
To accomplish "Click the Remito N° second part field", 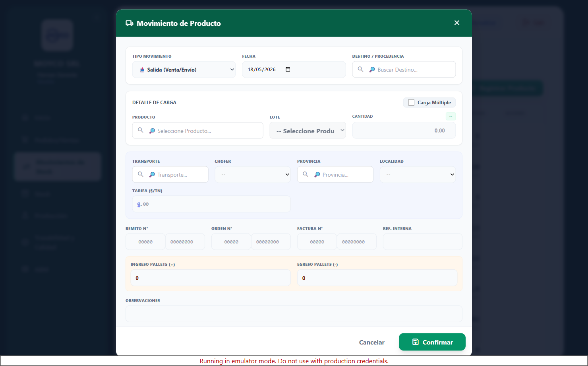I will [x=185, y=242].
